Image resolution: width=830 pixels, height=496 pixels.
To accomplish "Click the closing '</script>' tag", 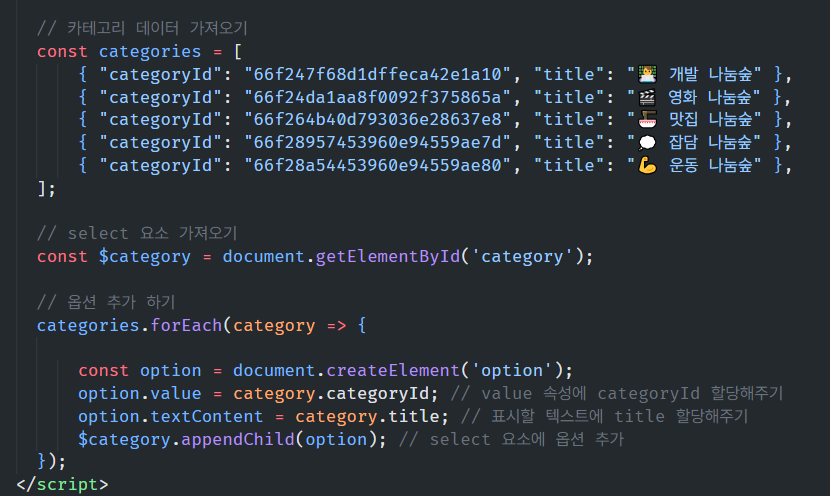I will point(62,484).
